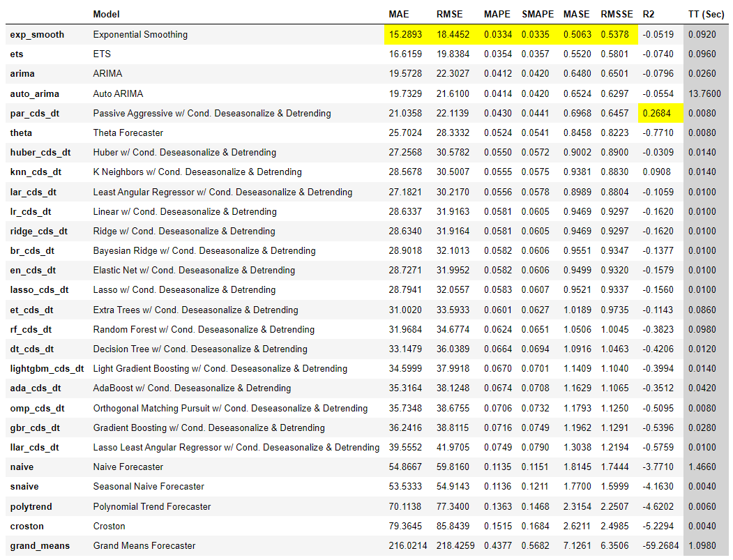Image resolution: width=733 pixels, height=560 pixels.
Task: Click the SMAPE column header
Action: point(538,14)
